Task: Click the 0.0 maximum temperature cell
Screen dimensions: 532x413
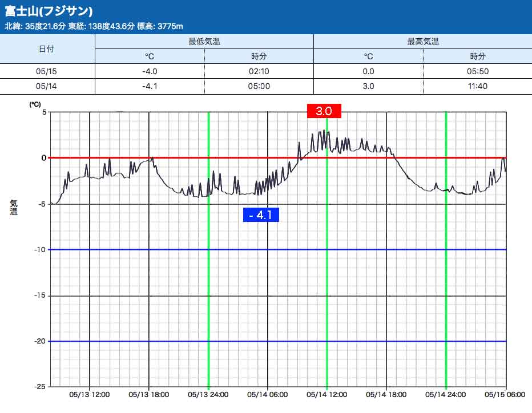Action: tap(369, 71)
